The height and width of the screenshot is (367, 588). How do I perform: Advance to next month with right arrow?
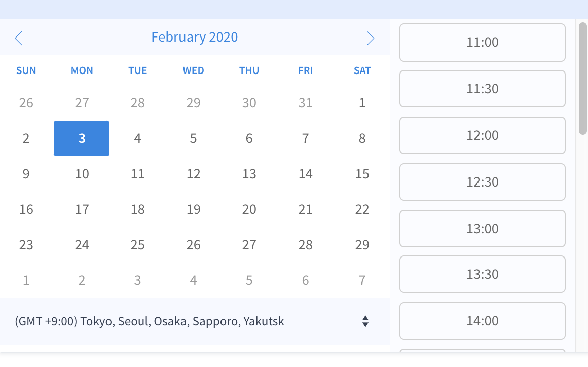(371, 38)
